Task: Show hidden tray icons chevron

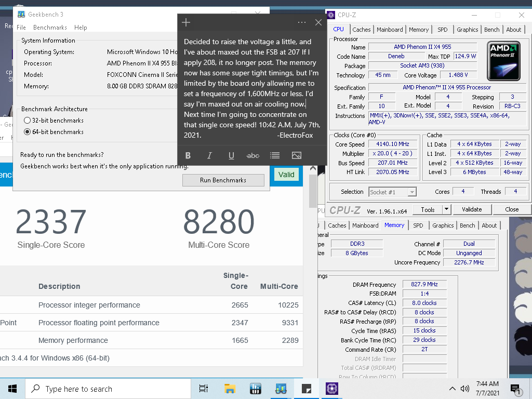Action: tap(453, 389)
